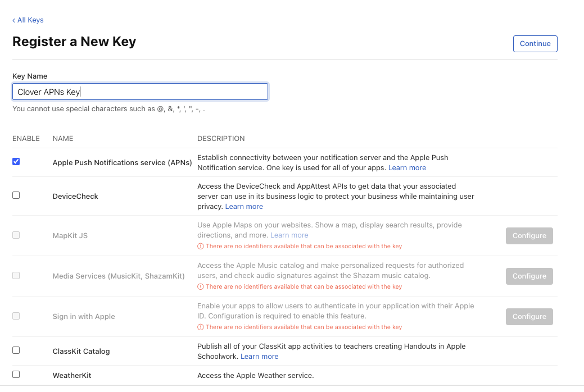The width and height of the screenshot is (584, 392).
Task: Click Configure for Media Services
Action: [529, 276]
